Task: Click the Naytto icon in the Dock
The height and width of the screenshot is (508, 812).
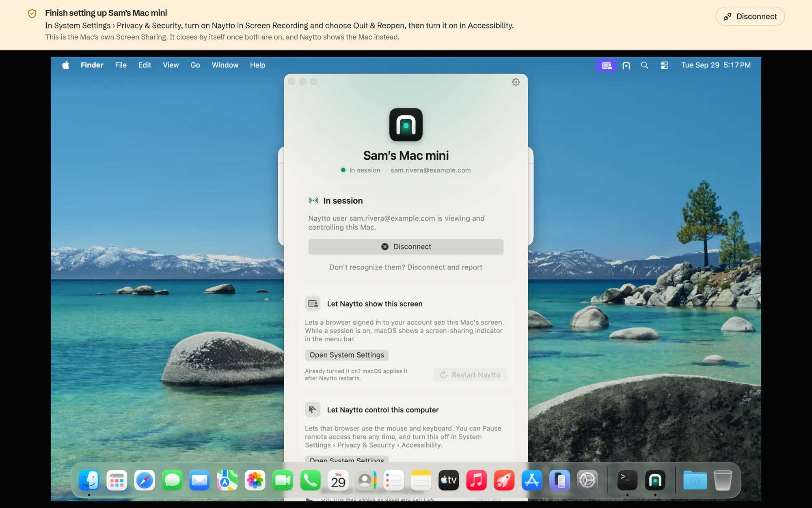Action: 655,480
